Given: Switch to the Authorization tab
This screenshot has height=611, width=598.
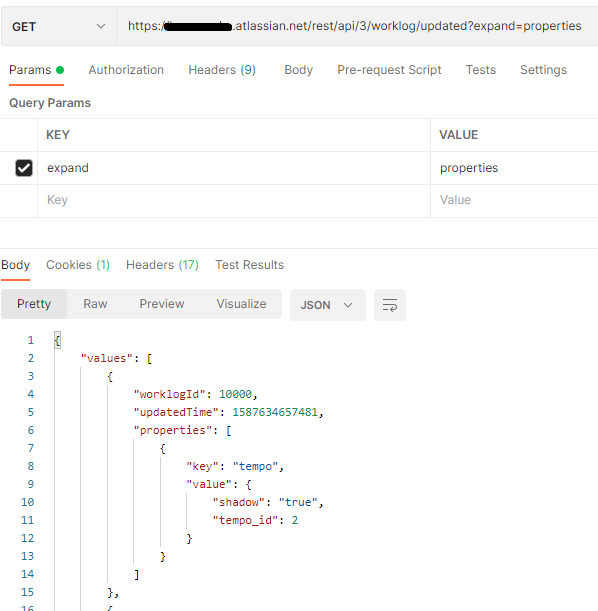Looking at the screenshot, I should (x=126, y=70).
